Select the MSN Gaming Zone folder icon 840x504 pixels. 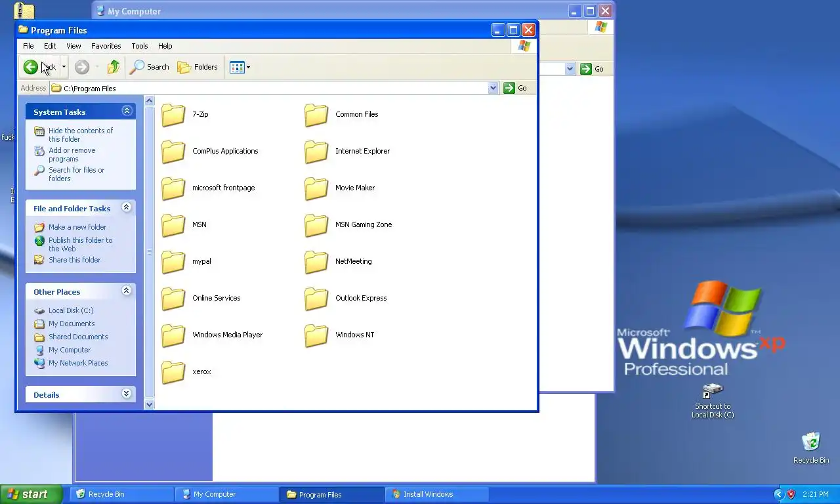[x=316, y=225]
